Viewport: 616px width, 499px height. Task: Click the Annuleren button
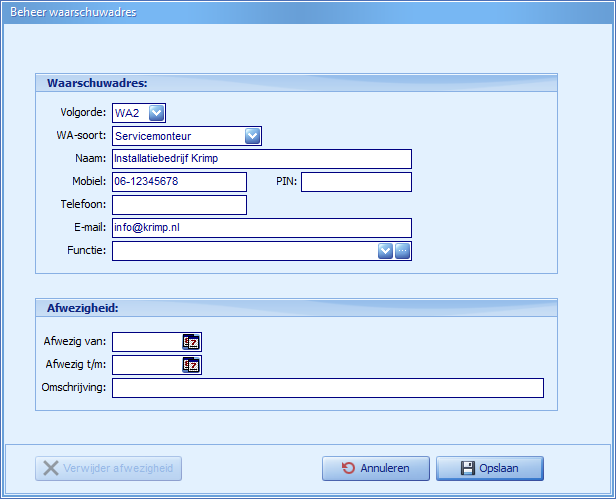(376, 468)
